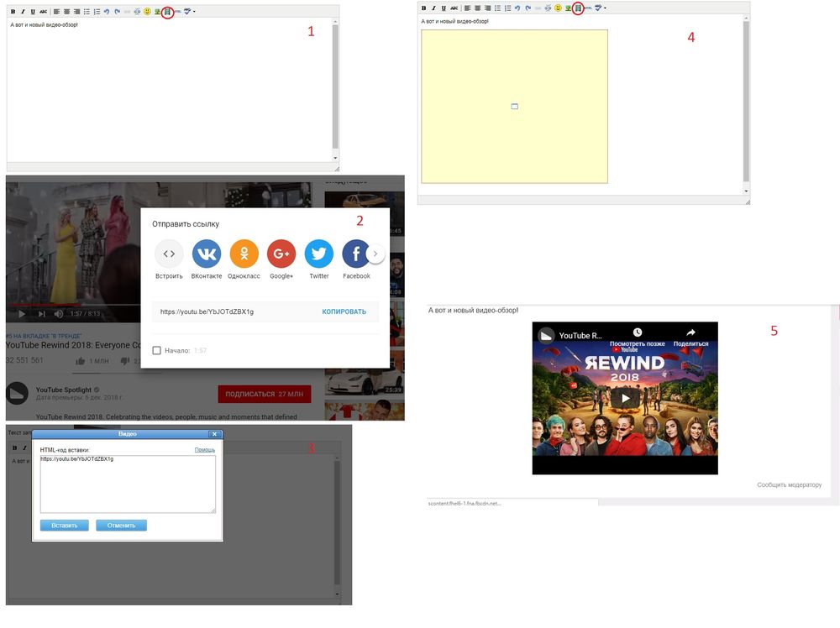Redo in the editor with the yellow placeholder

(528, 8)
